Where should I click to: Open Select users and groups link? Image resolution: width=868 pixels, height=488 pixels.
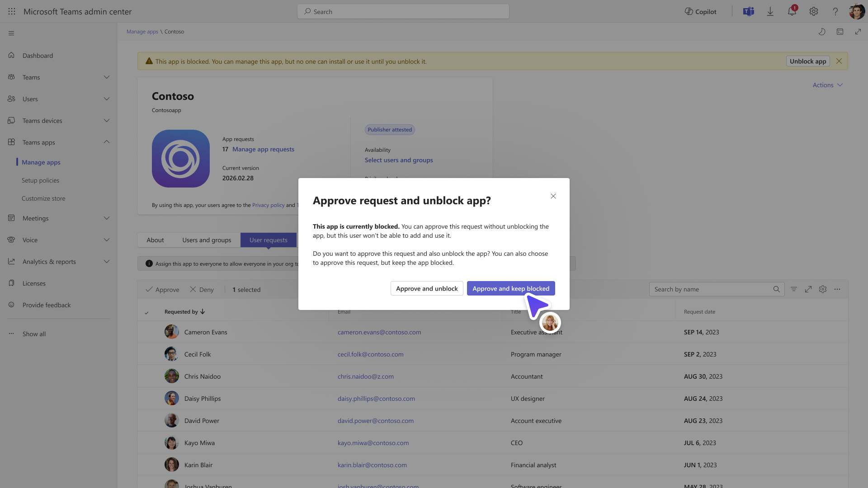(399, 160)
